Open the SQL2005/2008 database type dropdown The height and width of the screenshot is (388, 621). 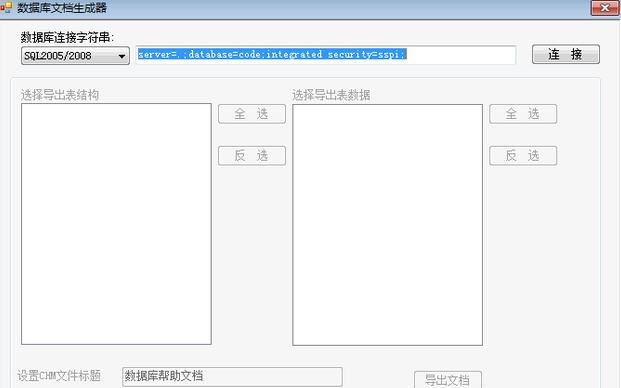pyautogui.click(x=75, y=56)
